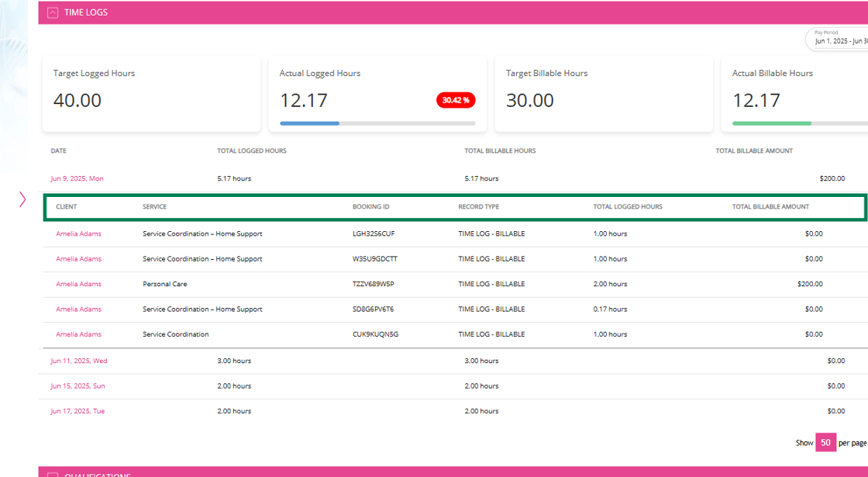Image resolution: width=868 pixels, height=477 pixels.
Task: Click booking ID CUK9KUQN5G
Action: click(375, 334)
